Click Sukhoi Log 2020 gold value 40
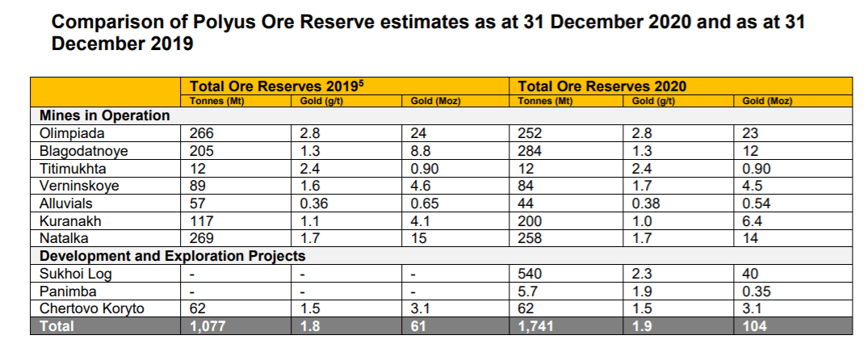This screenshot has width=868, height=348. tap(751, 274)
